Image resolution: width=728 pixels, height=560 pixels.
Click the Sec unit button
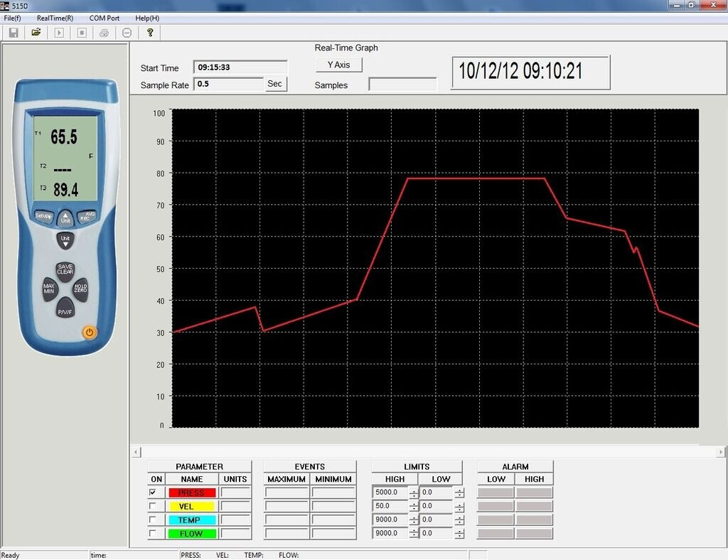coord(274,84)
